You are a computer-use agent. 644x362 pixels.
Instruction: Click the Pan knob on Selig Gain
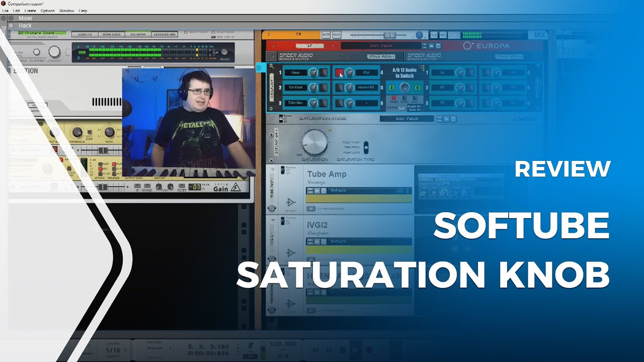(158, 187)
